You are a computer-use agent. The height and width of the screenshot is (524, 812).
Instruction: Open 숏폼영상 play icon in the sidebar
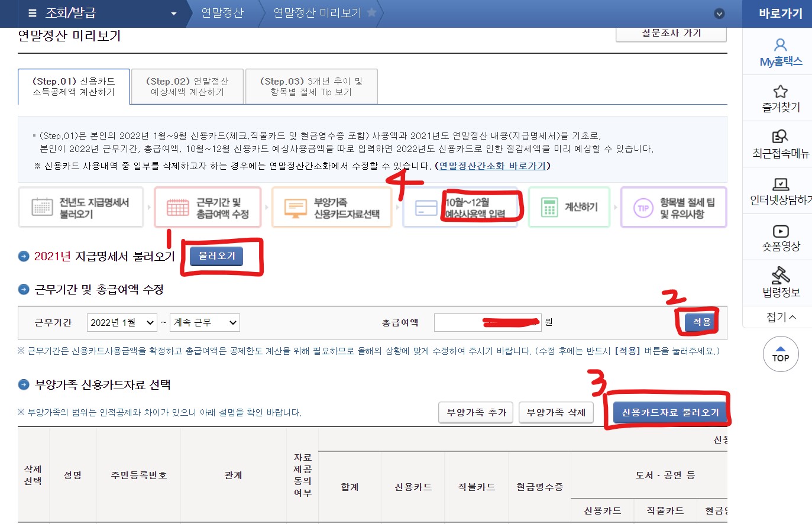[x=781, y=231]
